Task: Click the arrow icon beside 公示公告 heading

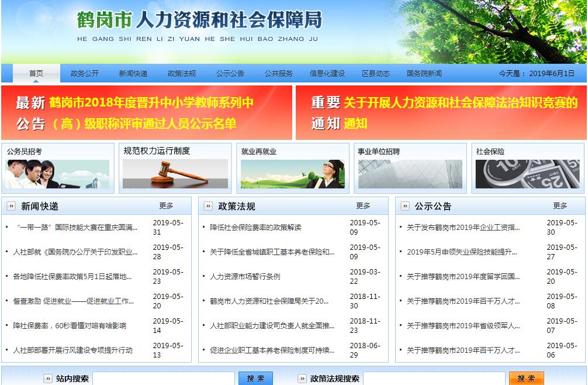Action: [x=405, y=206]
